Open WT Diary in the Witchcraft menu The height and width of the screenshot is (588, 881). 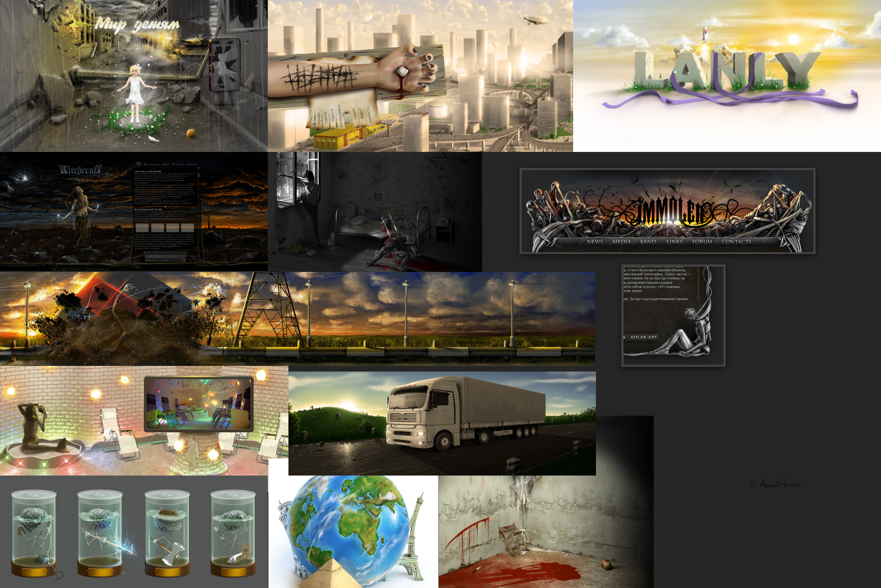[x=178, y=165]
